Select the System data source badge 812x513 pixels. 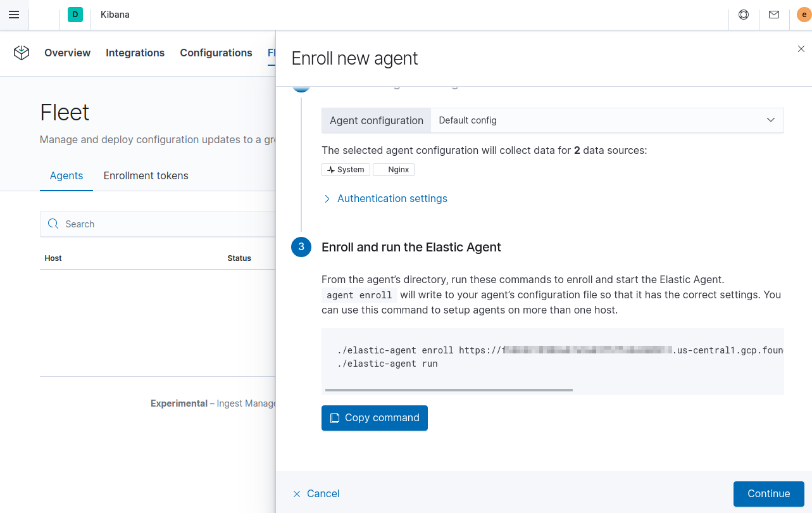point(346,169)
